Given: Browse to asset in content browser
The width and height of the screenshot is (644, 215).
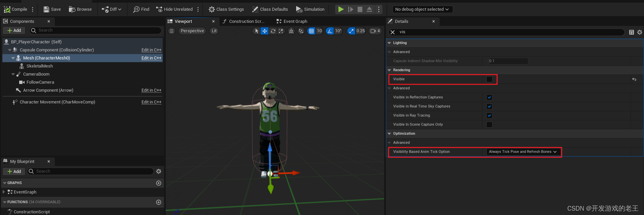Looking at the screenshot, I should click(x=80, y=9).
